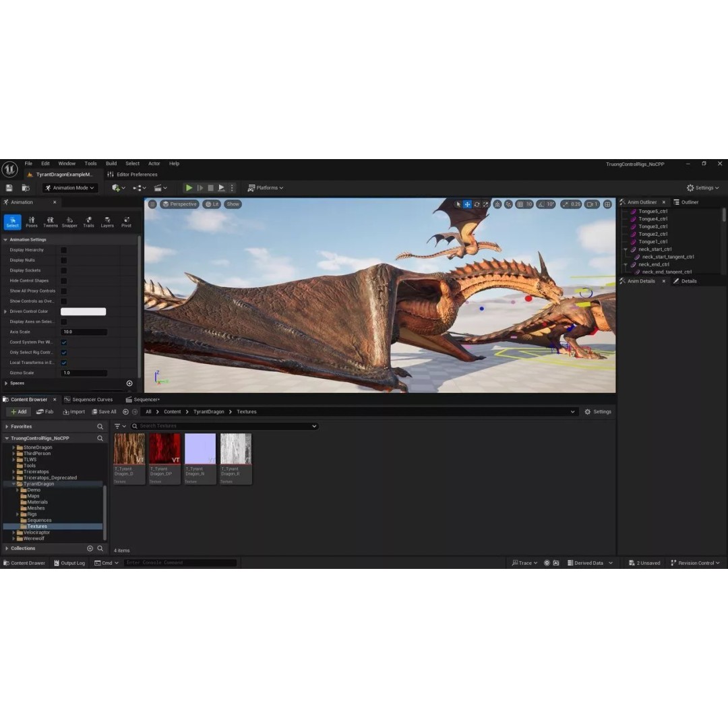Open the Output Log
This screenshot has width=728, height=728.
(69, 563)
